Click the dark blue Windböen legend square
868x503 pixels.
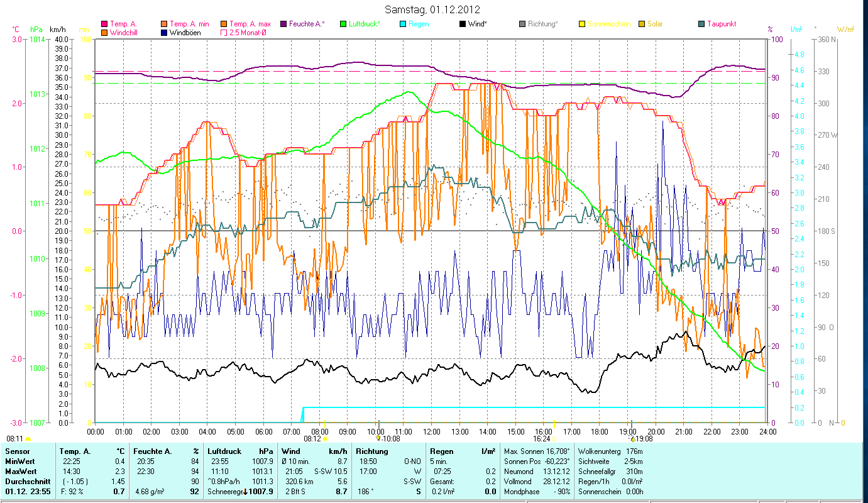pos(165,32)
